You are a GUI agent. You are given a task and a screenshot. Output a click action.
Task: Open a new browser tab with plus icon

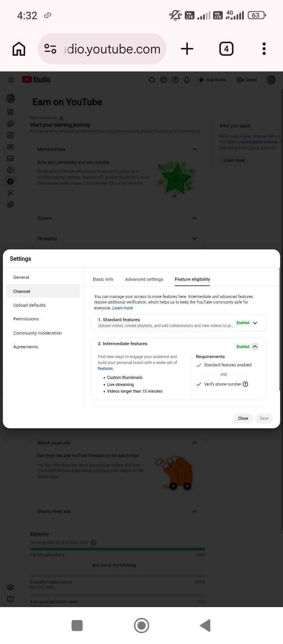(x=187, y=49)
